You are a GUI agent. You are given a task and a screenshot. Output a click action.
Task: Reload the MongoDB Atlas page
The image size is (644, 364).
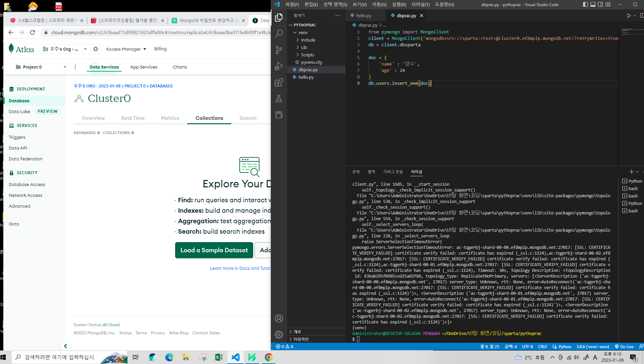[x=32, y=32]
